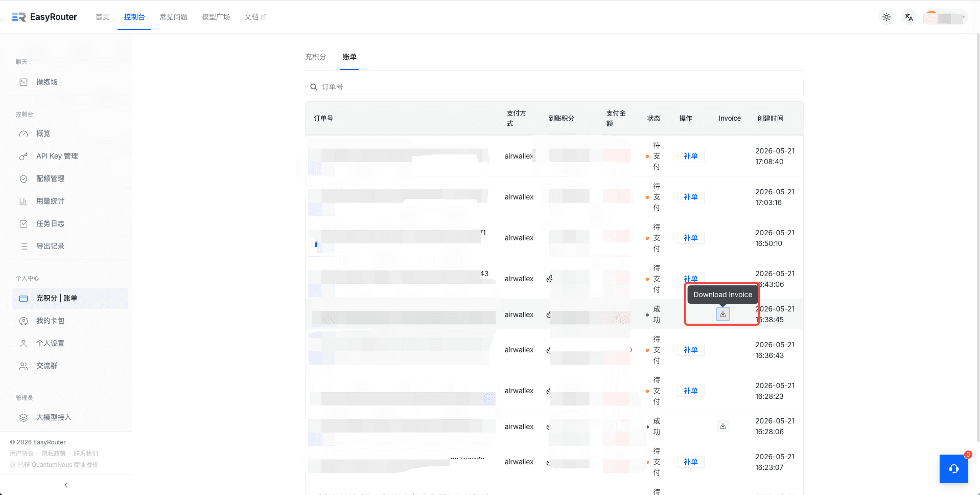
Task: Click the search magnifier icon
Action: click(x=314, y=87)
